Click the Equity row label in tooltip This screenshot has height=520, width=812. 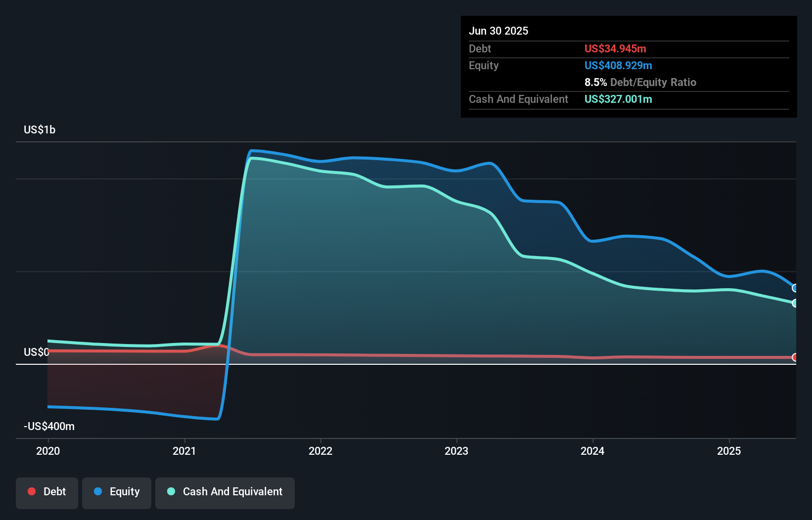click(x=484, y=65)
